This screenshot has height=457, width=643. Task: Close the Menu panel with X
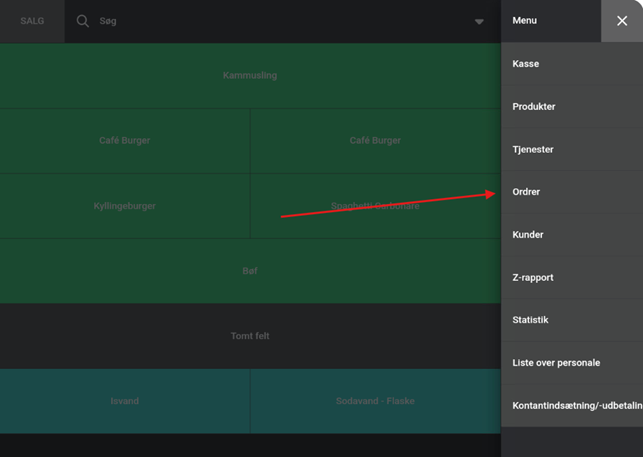621,21
